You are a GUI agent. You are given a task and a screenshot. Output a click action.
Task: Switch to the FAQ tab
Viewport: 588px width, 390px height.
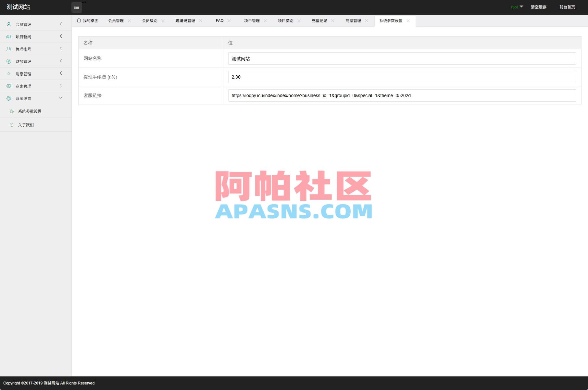[x=219, y=20]
